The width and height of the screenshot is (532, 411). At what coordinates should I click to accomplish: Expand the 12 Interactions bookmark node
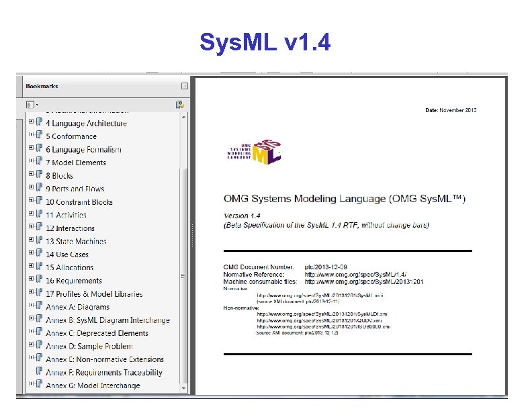[x=31, y=226]
